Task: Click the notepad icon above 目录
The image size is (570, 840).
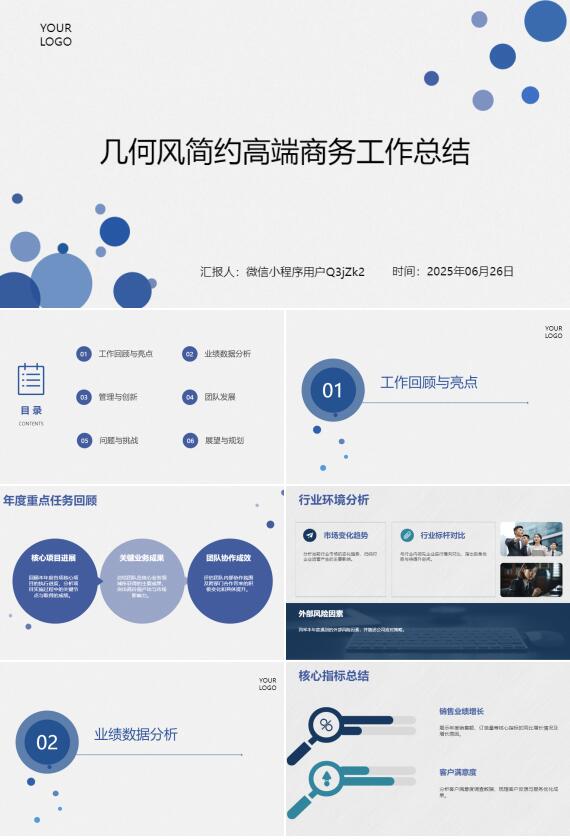Action: click(31, 379)
